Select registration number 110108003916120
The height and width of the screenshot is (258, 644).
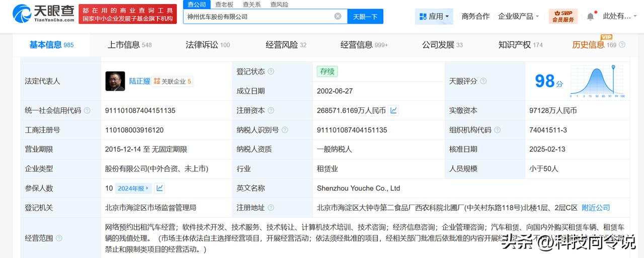134,130
